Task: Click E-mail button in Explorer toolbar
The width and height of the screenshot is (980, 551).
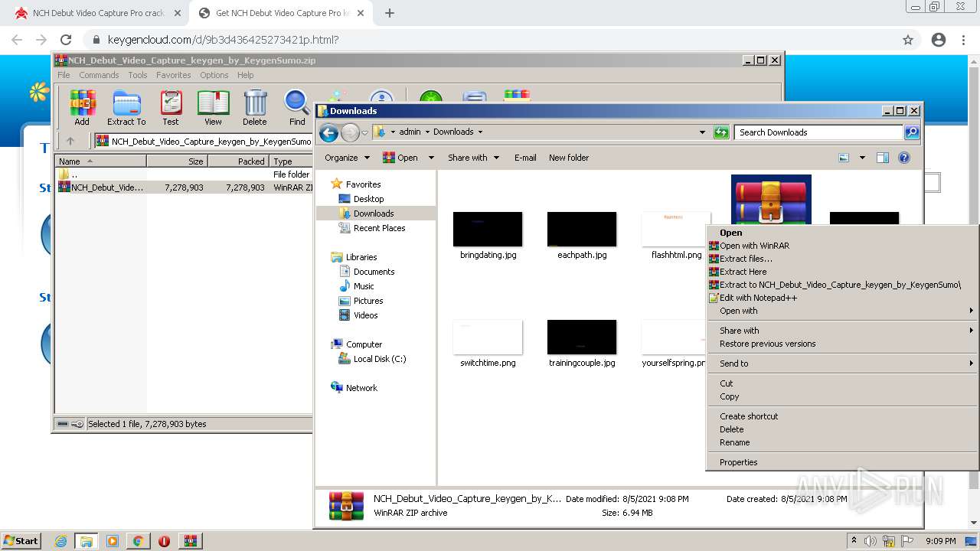Action: pyautogui.click(x=525, y=158)
